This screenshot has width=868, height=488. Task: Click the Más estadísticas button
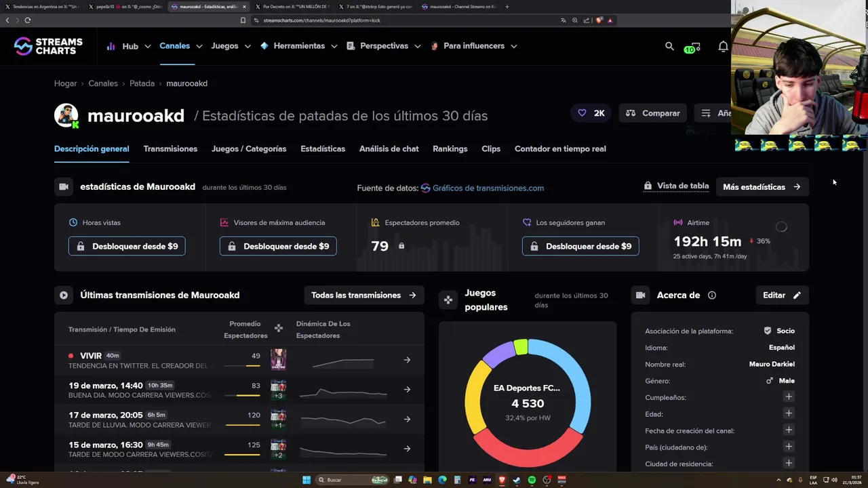click(x=762, y=187)
